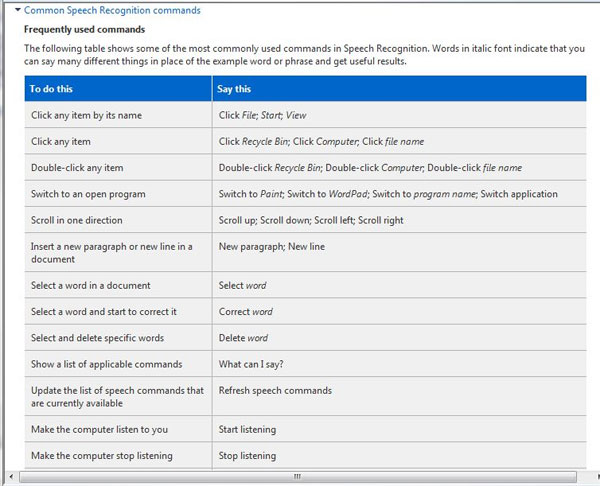Click the scrollbar left arrow
This screenshot has height=486, width=600.
point(11,477)
